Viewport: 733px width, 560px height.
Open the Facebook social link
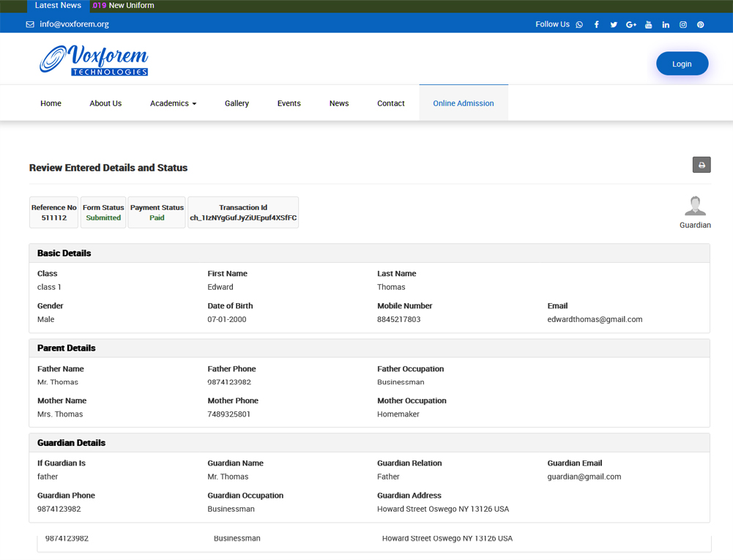point(597,25)
